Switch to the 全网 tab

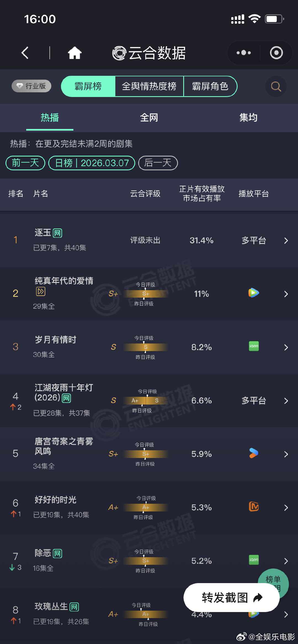click(149, 117)
